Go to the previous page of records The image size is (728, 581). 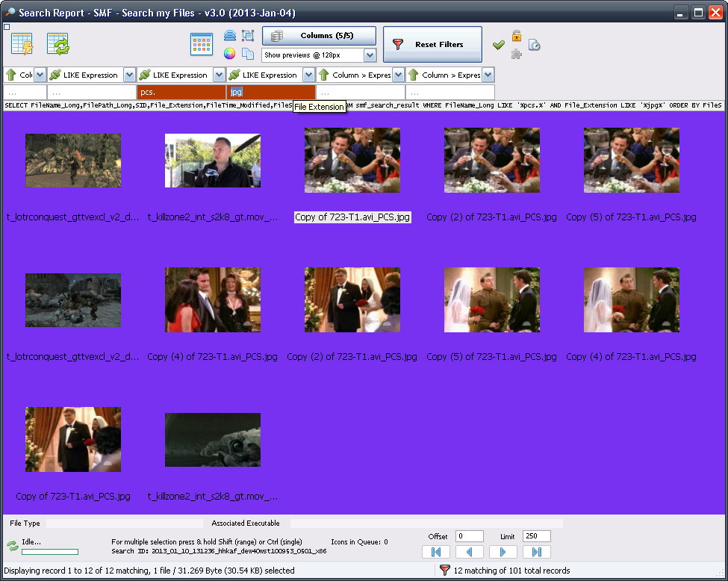point(470,552)
